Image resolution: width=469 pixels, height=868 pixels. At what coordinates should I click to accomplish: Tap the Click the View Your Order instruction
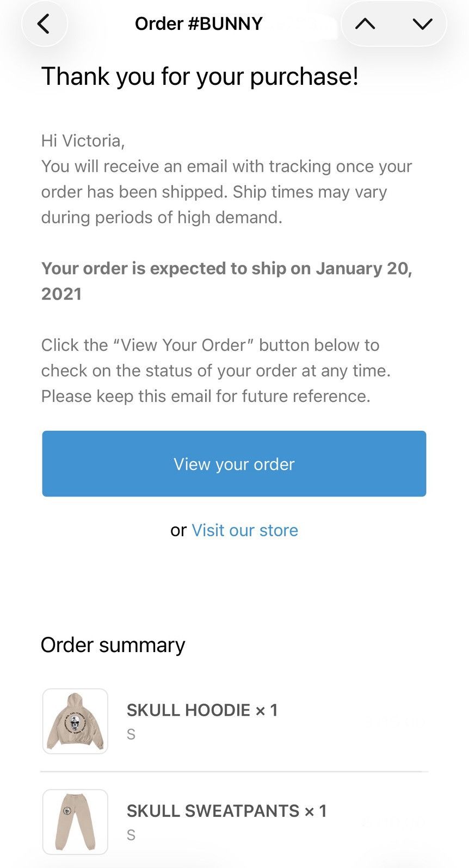(x=216, y=357)
